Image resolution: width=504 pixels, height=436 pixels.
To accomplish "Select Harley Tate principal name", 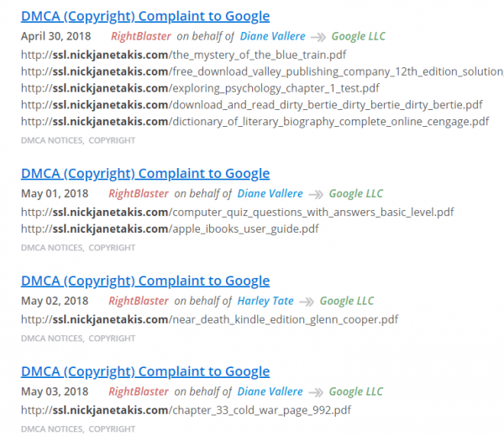I will click(x=265, y=301).
